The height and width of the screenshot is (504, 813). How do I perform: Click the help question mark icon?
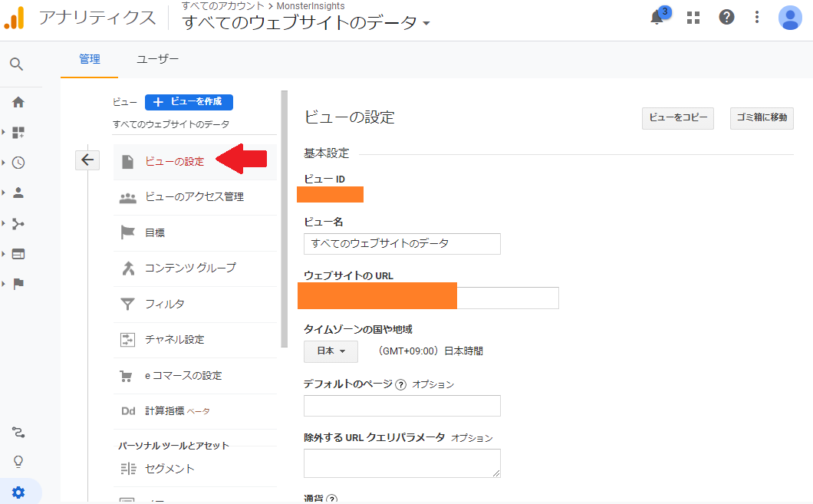point(726,17)
